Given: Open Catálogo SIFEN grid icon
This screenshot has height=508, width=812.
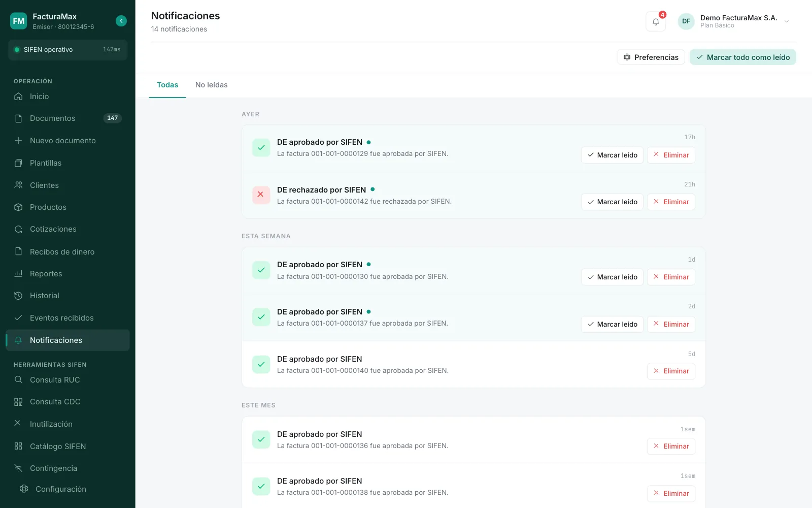Looking at the screenshot, I should click(18, 447).
